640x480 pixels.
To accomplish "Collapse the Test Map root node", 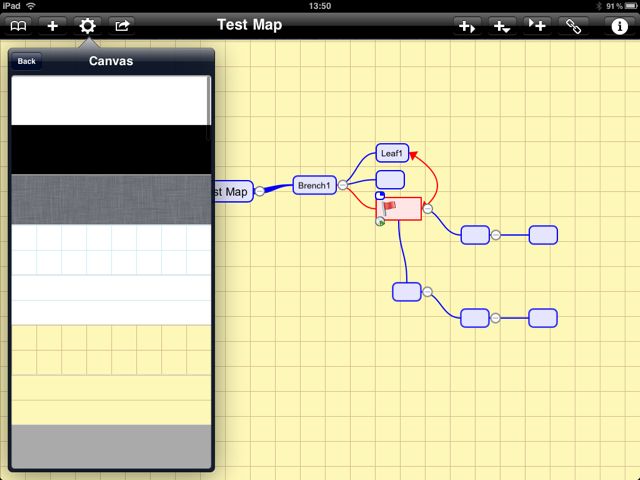I will 260,191.
